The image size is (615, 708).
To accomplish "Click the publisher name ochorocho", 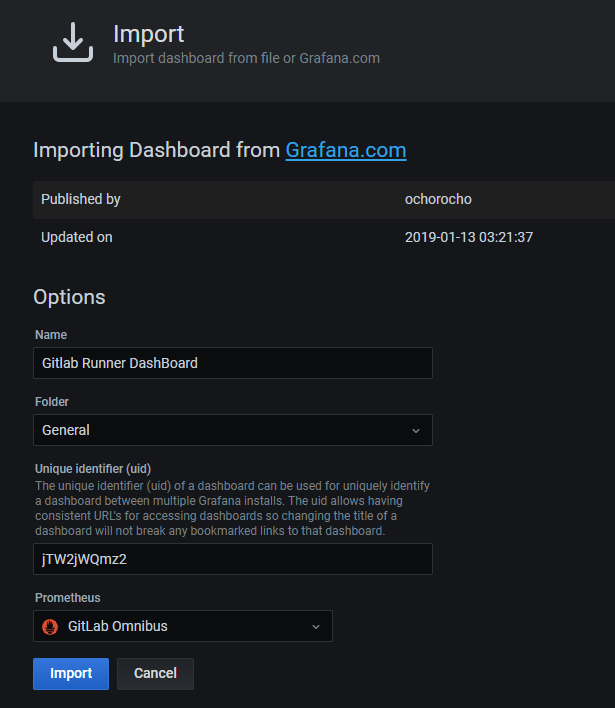I will click(438, 199).
